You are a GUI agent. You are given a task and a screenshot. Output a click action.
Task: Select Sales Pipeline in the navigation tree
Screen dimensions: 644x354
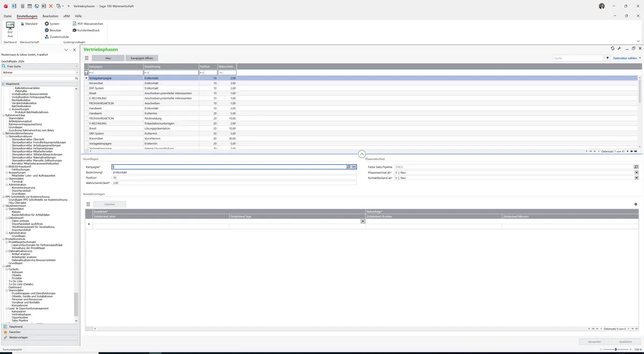pyautogui.click(x=20, y=320)
